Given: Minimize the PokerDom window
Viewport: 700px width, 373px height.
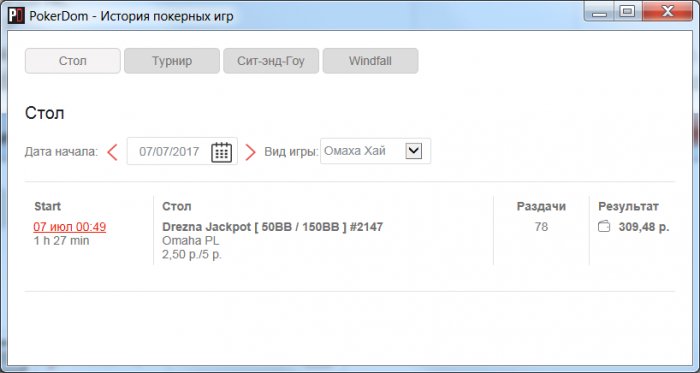Looking at the screenshot, I should (x=600, y=12).
